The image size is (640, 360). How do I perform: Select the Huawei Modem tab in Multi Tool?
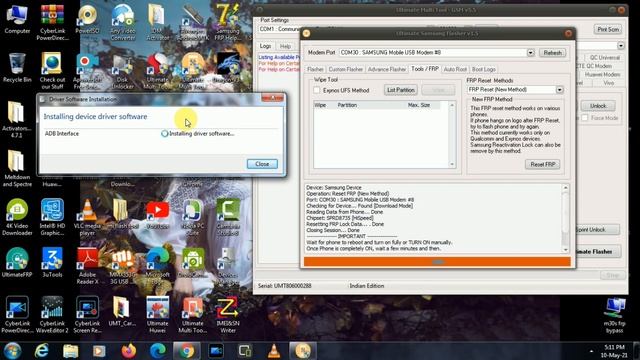(x=602, y=75)
